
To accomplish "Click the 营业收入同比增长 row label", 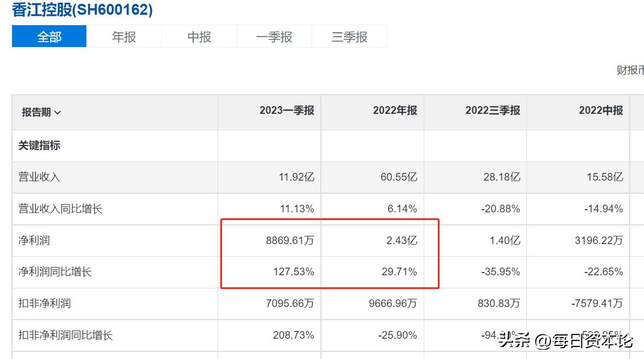I will pyautogui.click(x=60, y=209).
